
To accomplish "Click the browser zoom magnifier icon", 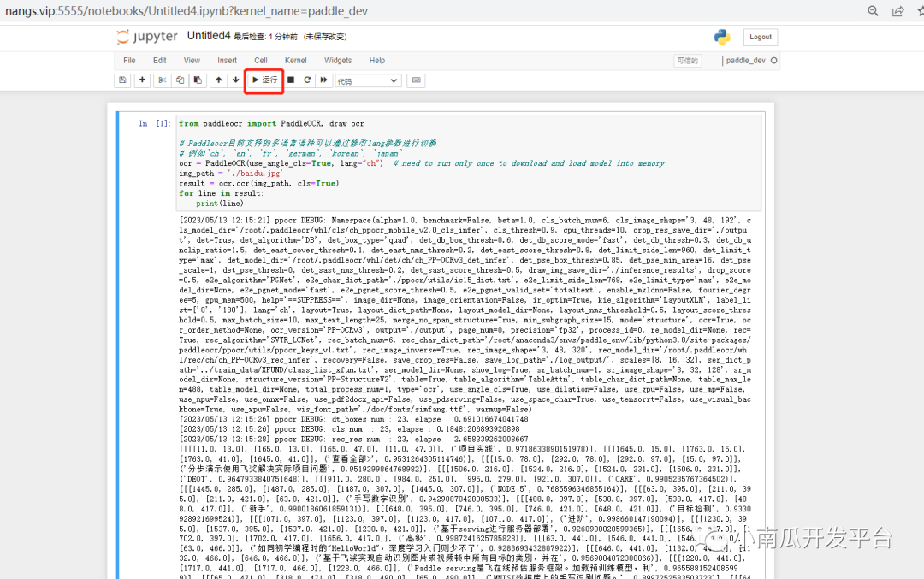I will coord(873,11).
